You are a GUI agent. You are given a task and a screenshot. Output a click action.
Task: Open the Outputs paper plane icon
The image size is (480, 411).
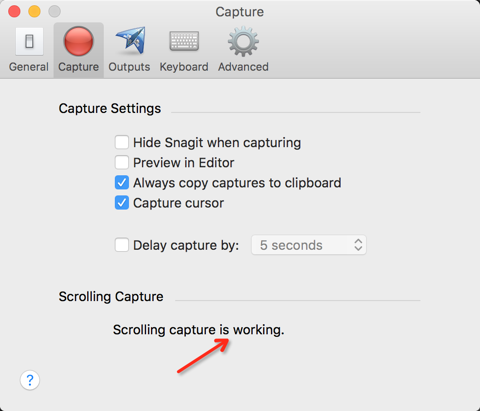coord(130,41)
